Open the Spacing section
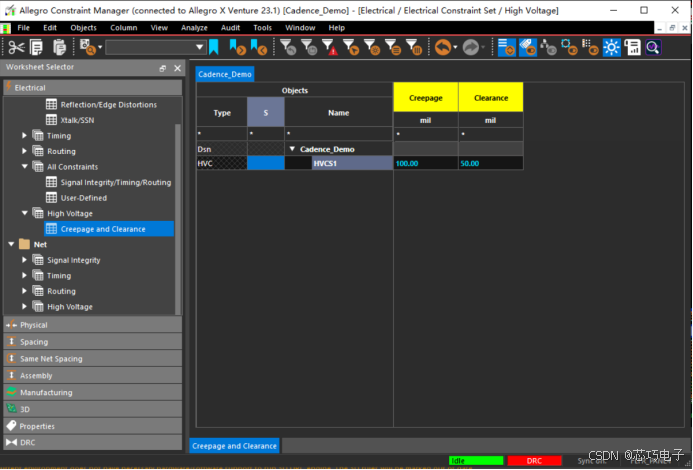 tap(93, 342)
